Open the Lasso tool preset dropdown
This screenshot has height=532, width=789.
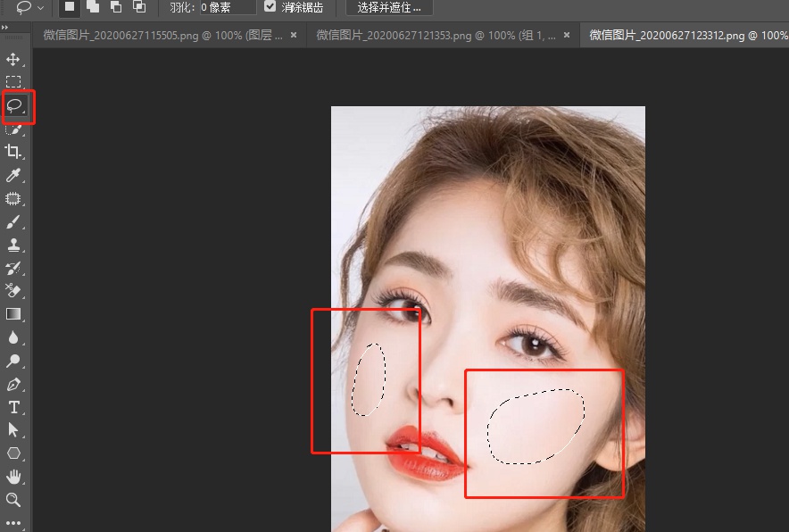[29, 7]
